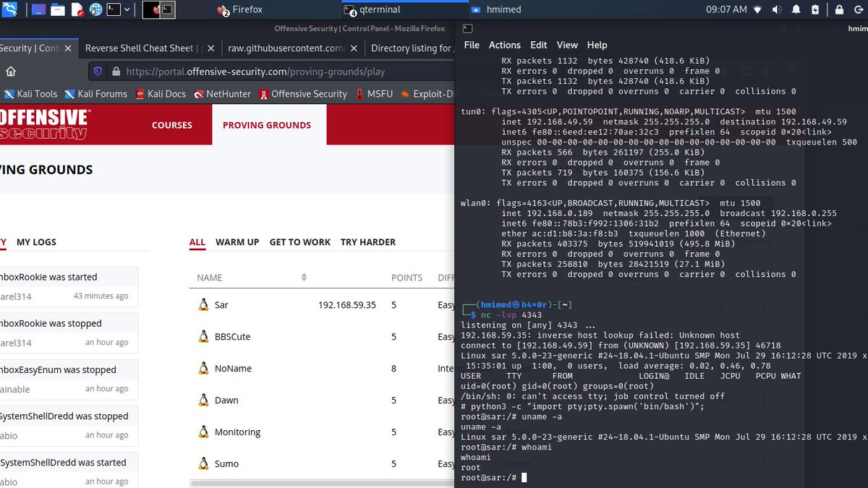Open the tracking protection shield icon
The image size is (868, 488).
[98, 72]
